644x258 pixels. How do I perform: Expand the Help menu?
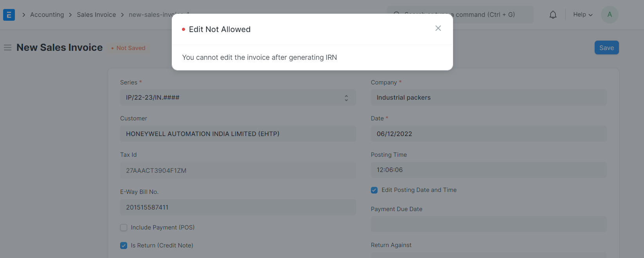coord(583,14)
